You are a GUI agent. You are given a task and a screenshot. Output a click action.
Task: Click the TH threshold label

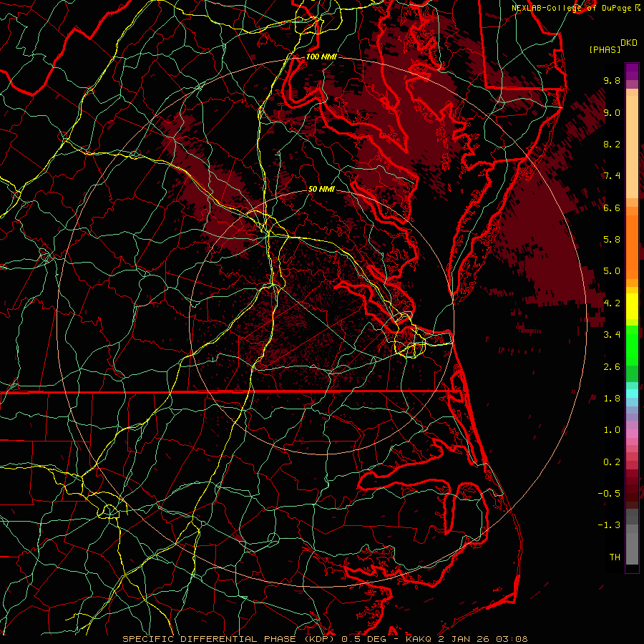click(x=615, y=557)
